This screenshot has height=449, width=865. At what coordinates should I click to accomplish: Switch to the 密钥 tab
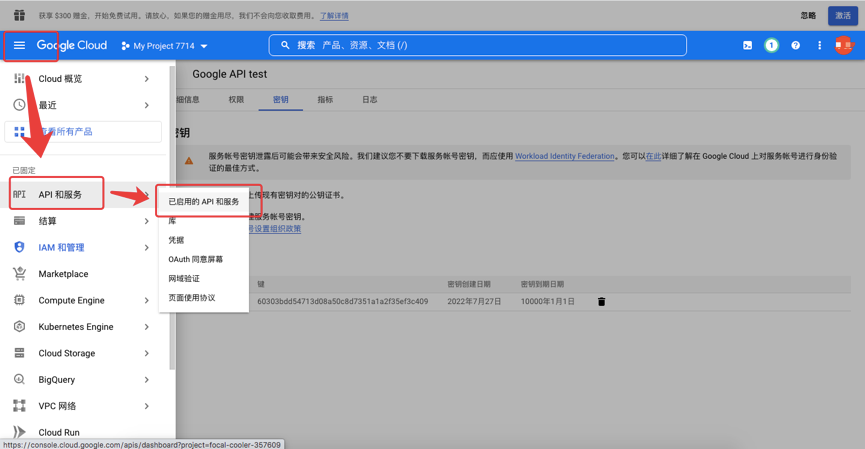point(281,99)
